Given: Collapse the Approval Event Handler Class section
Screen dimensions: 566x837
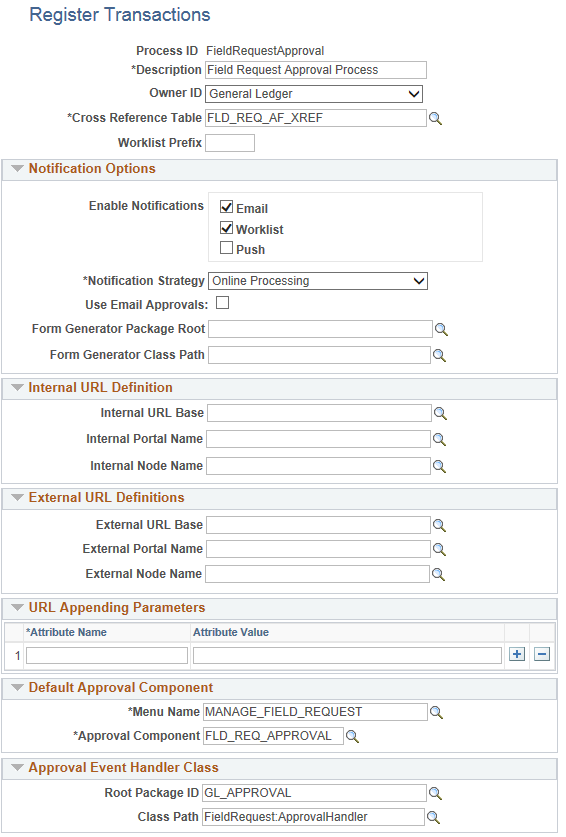Looking at the screenshot, I should point(18,768).
